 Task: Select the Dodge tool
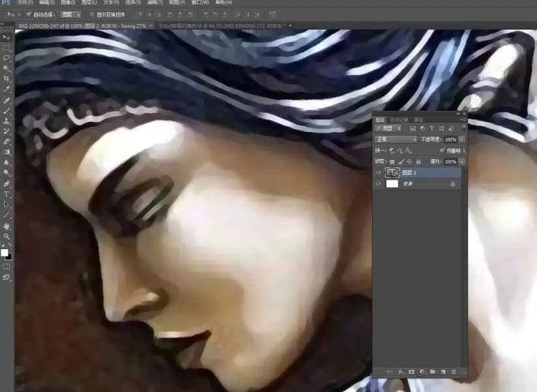[x=7, y=173]
